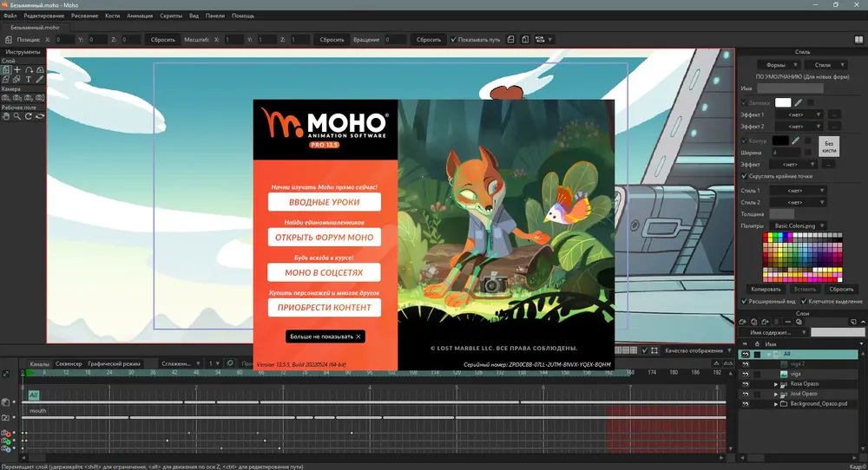Select the Layer Selector tool

pyautogui.click(x=16, y=80)
